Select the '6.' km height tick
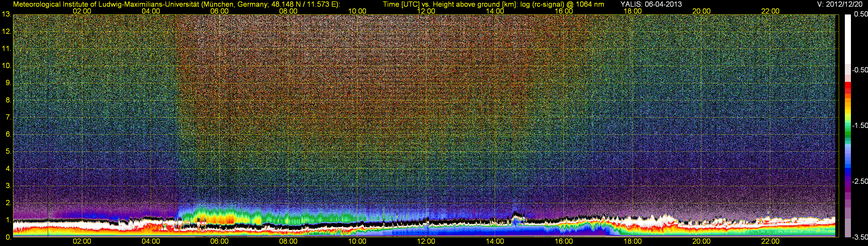The width and height of the screenshot is (868, 246). pyautogui.click(x=8, y=135)
